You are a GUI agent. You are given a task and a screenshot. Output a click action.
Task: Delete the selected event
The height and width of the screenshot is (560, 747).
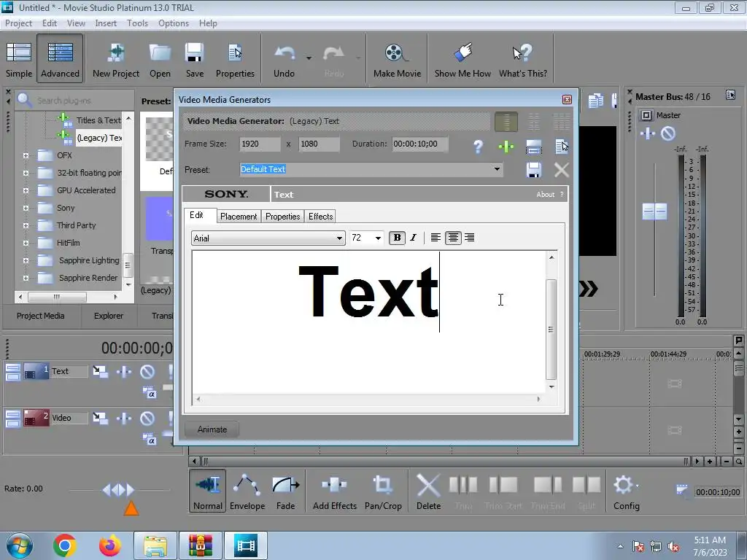[428, 491]
